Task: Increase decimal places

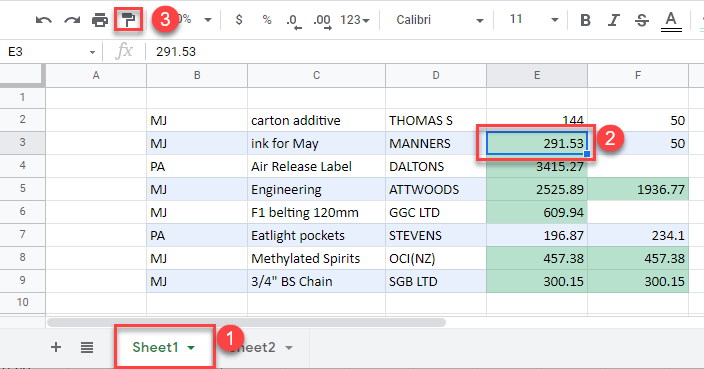Action: (x=322, y=21)
